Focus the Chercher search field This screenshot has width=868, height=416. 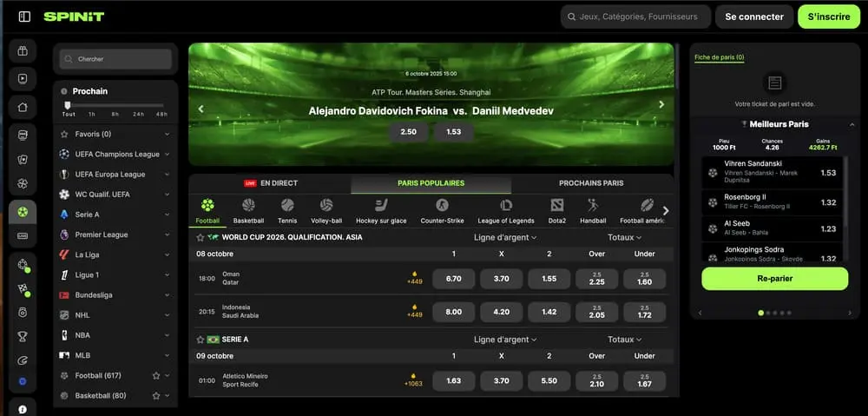click(x=115, y=59)
